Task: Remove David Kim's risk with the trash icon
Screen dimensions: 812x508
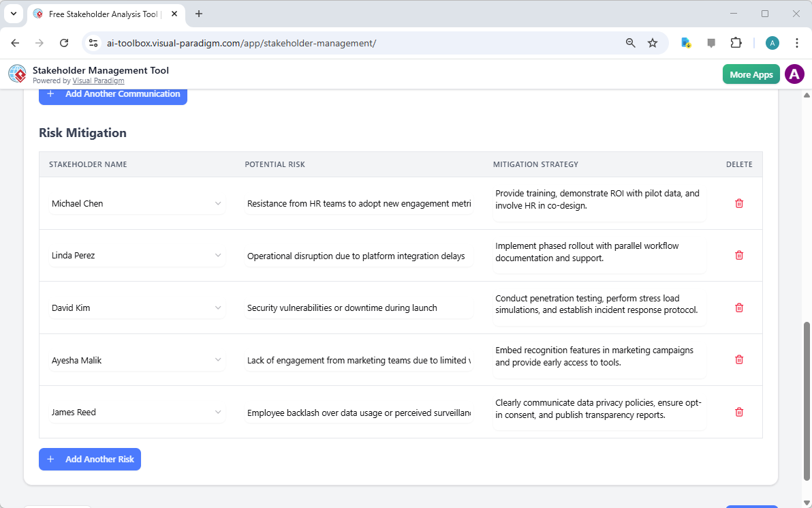Action: (x=738, y=308)
